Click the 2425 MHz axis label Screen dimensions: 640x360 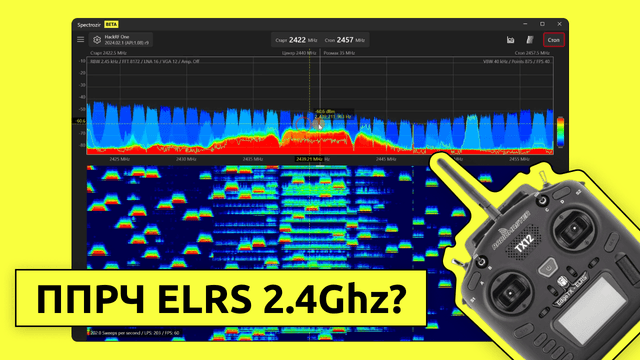point(120,159)
